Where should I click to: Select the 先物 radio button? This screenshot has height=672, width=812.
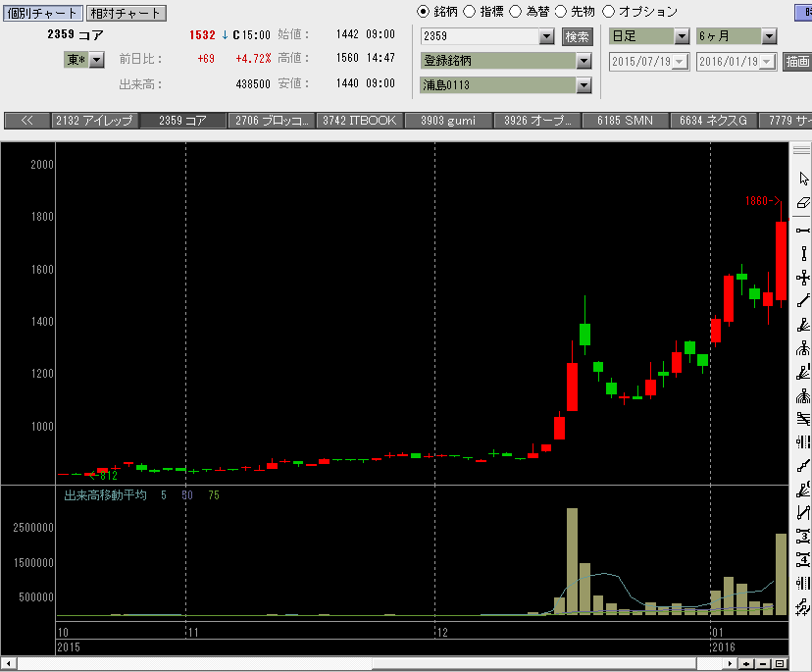(x=561, y=12)
